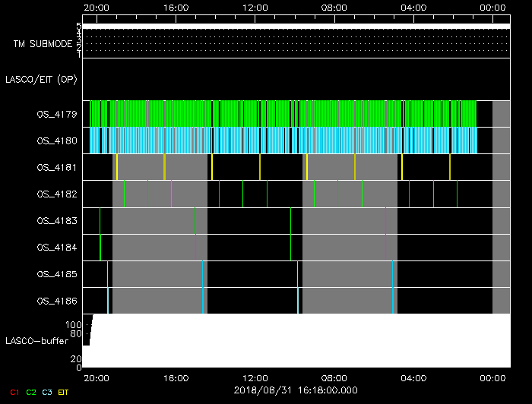
Task: Select the OS_4184 row label
Action: click(x=57, y=248)
